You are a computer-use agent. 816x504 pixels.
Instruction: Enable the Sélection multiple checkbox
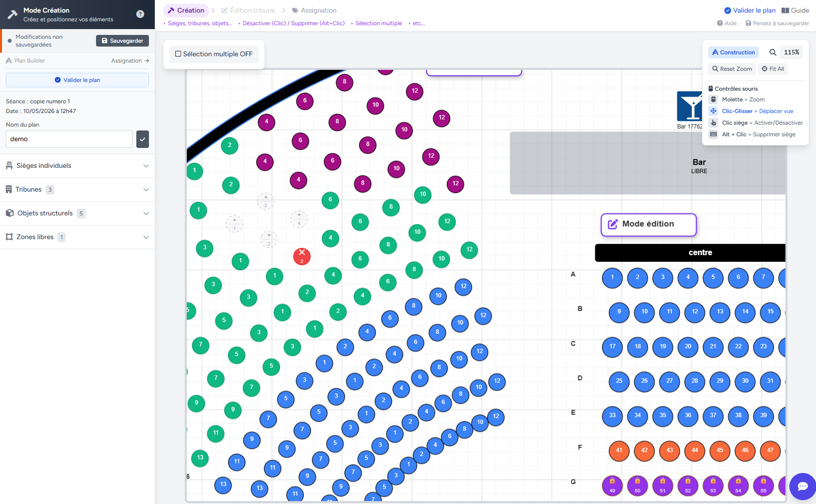click(179, 54)
